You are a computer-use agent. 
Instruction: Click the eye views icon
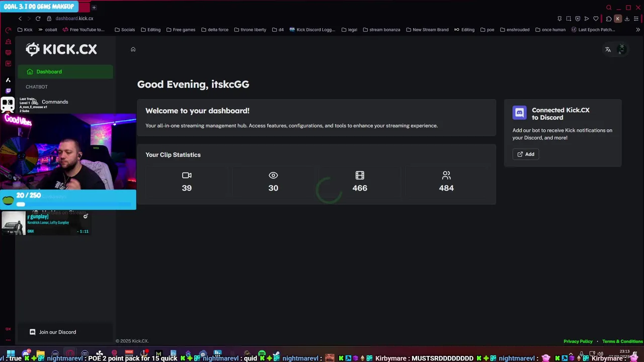click(x=273, y=175)
